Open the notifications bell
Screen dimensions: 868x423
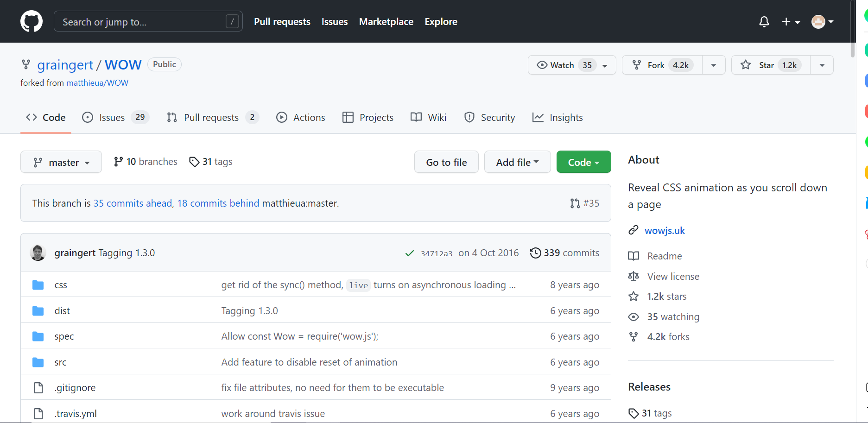764,22
